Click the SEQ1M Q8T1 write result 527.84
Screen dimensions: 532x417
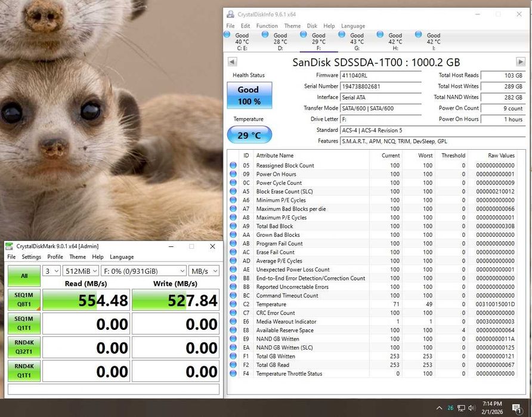[x=175, y=300]
